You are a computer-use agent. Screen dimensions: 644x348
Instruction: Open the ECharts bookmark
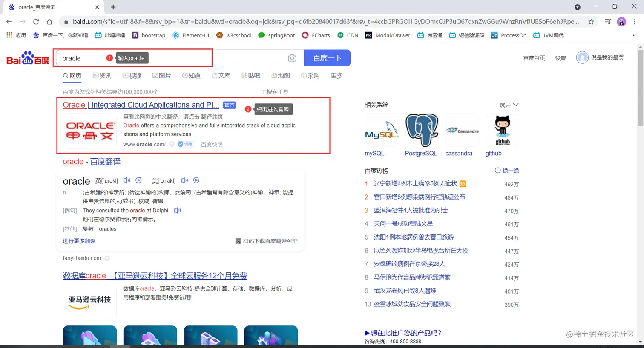pyautogui.click(x=316, y=35)
